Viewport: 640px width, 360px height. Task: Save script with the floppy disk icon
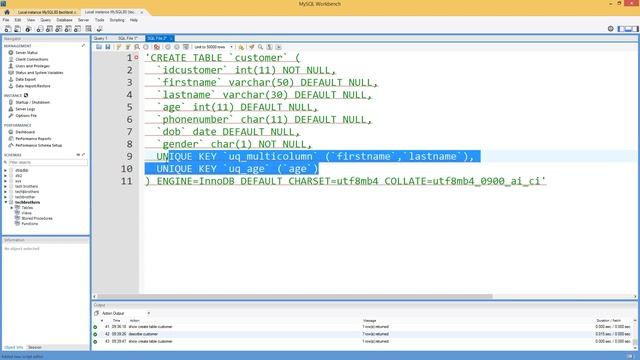(x=108, y=47)
